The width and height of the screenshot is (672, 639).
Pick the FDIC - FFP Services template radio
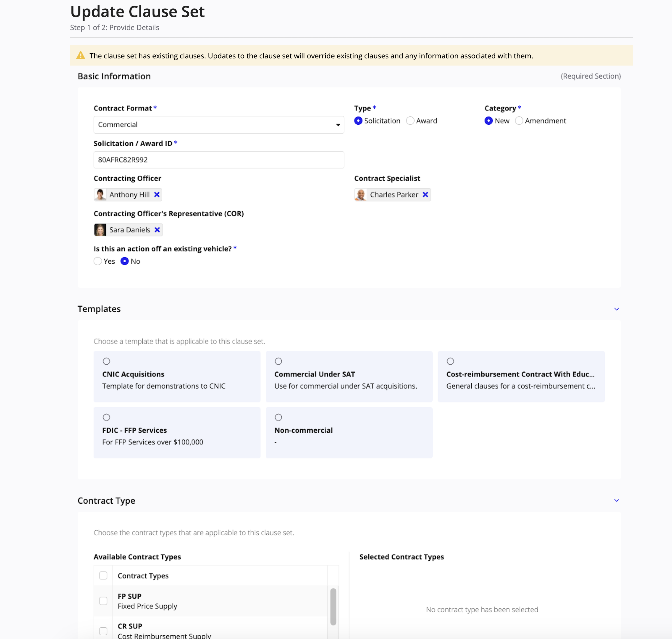(x=106, y=417)
